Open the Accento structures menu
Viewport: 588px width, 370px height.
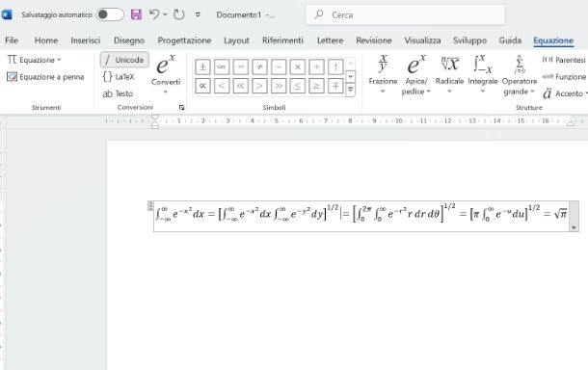(564, 93)
